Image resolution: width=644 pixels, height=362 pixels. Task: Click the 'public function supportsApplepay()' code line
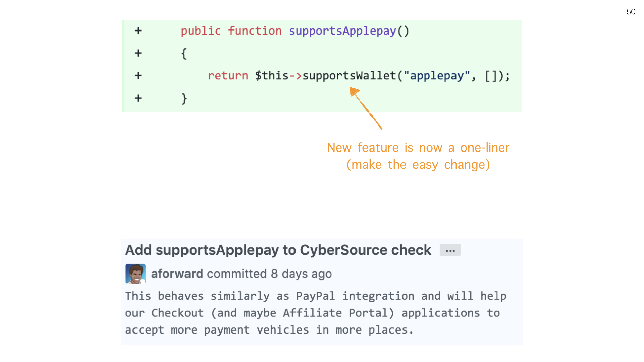pos(295,31)
